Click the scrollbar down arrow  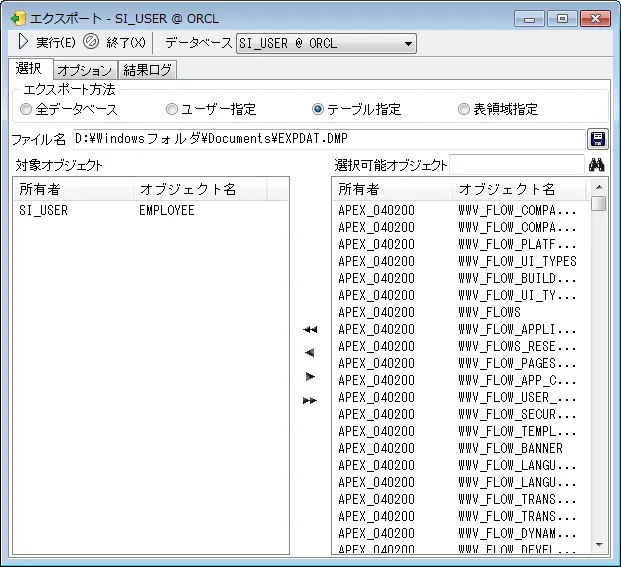599,545
